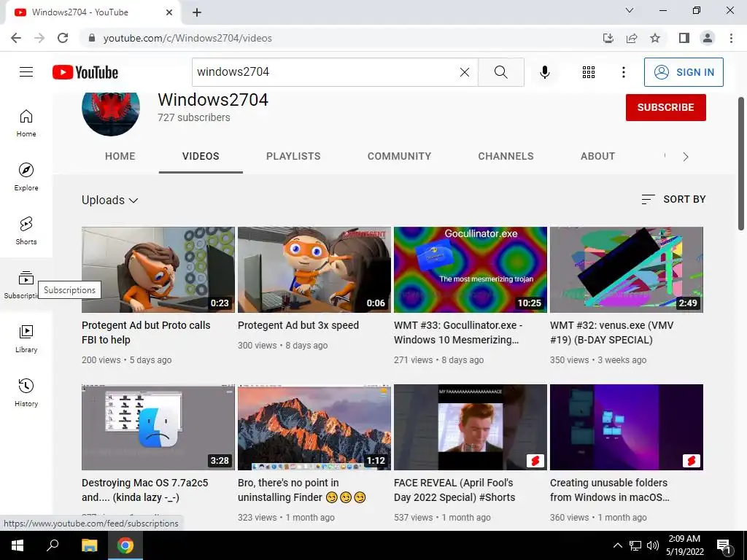The height and width of the screenshot is (560, 747).
Task: Share this page from address bar
Action: [632, 38]
